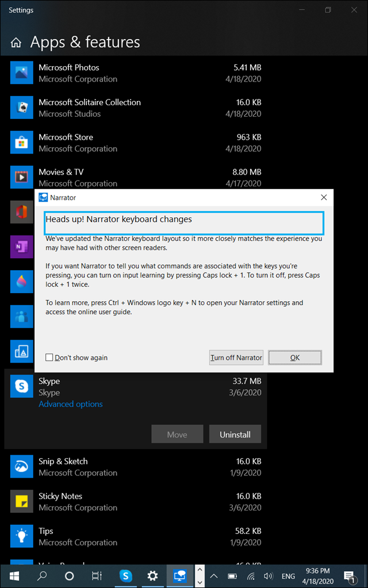Viewport: 368px width, 588px height.
Task: Open Skype Advanced options link
Action: click(x=71, y=404)
